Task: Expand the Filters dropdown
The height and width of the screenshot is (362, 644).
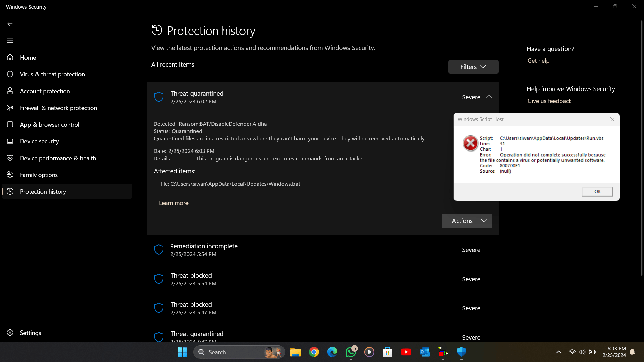Action: click(473, 67)
